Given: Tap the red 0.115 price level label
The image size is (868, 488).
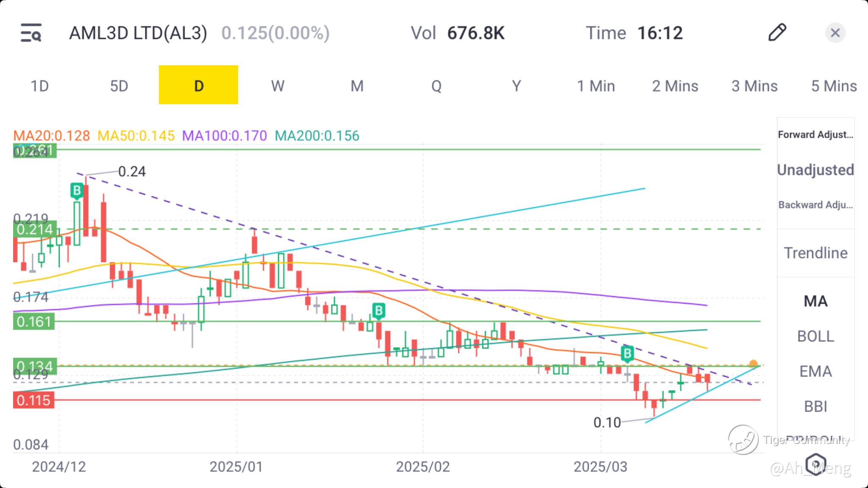Looking at the screenshot, I should coord(34,400).
